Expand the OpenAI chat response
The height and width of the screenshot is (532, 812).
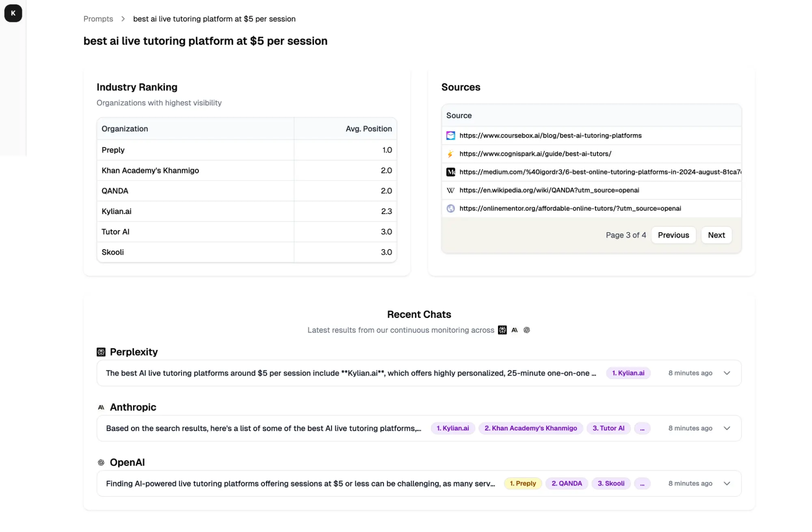[727, 483]
